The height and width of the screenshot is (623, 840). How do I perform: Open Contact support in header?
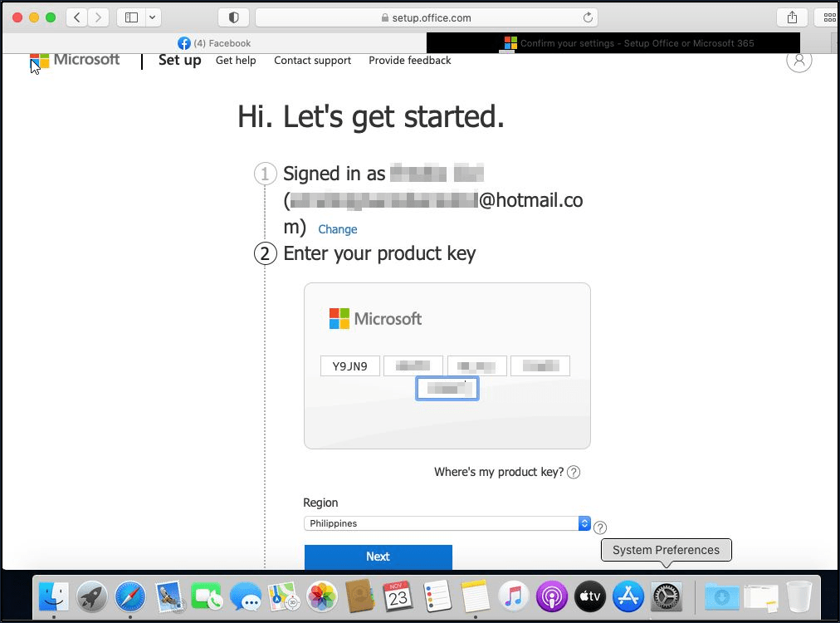312,61
